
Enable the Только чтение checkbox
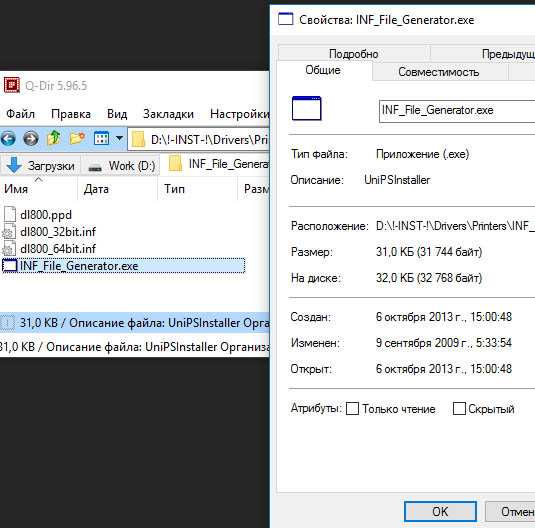(x=352, y=409)
